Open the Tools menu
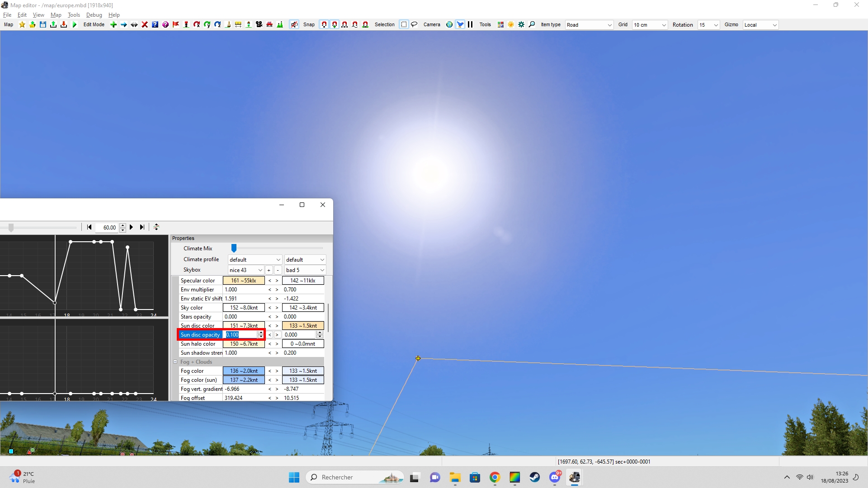Viewport: 868px width, 488px height. 74,15
